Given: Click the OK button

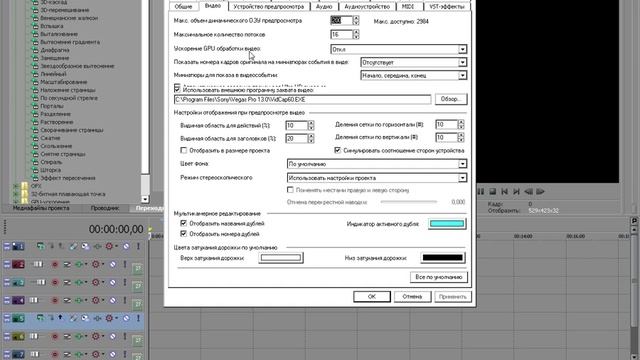Looking at the screenshot, I should [372, 297].
